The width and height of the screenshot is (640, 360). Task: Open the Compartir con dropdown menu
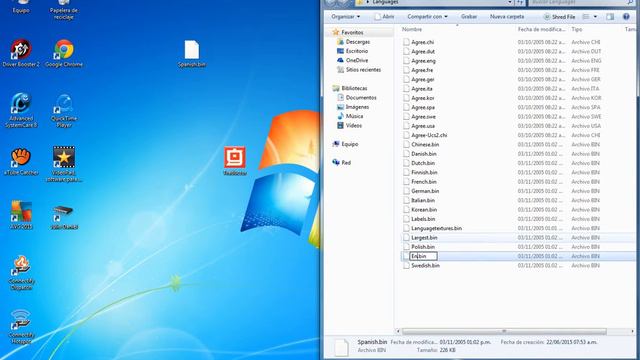427,17
